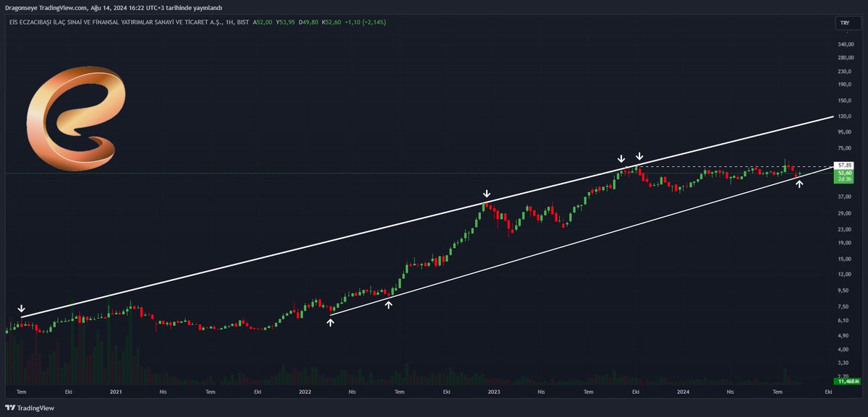Click the 3,30 price axis label

[x=843, y=362]
